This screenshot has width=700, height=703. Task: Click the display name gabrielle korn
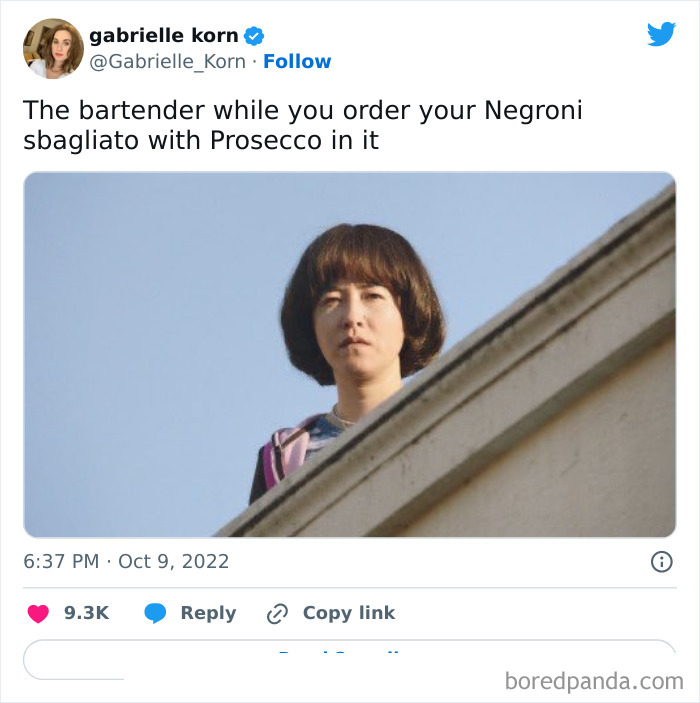(x=164, y=35)
